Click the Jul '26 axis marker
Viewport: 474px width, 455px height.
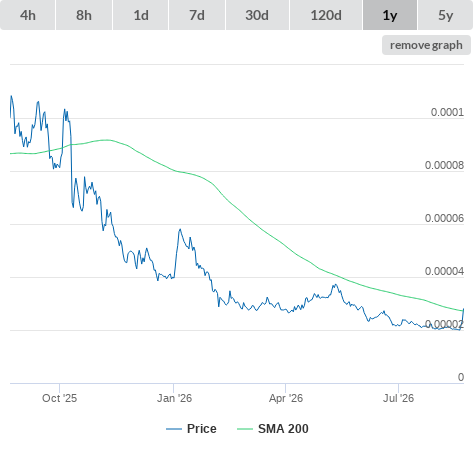[x=398, y=398]
